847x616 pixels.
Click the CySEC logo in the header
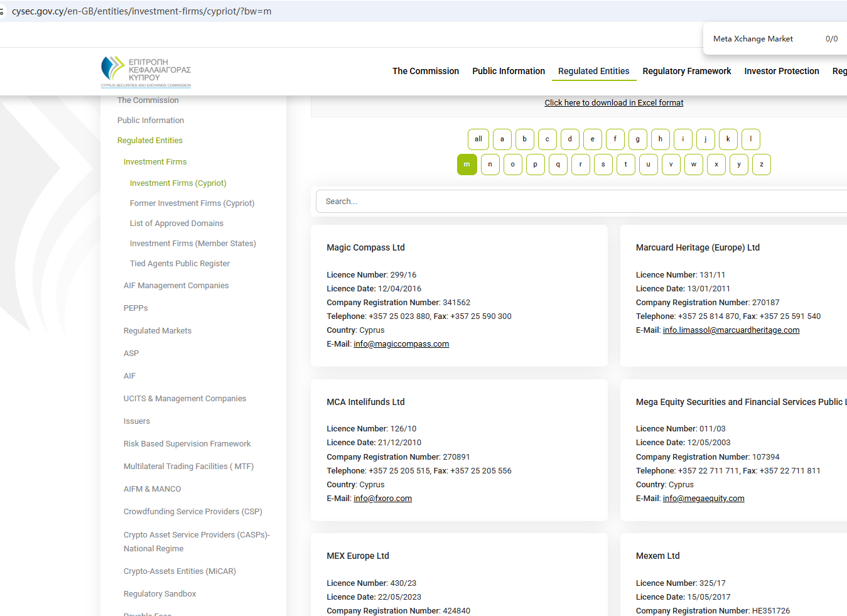[146, 71]
